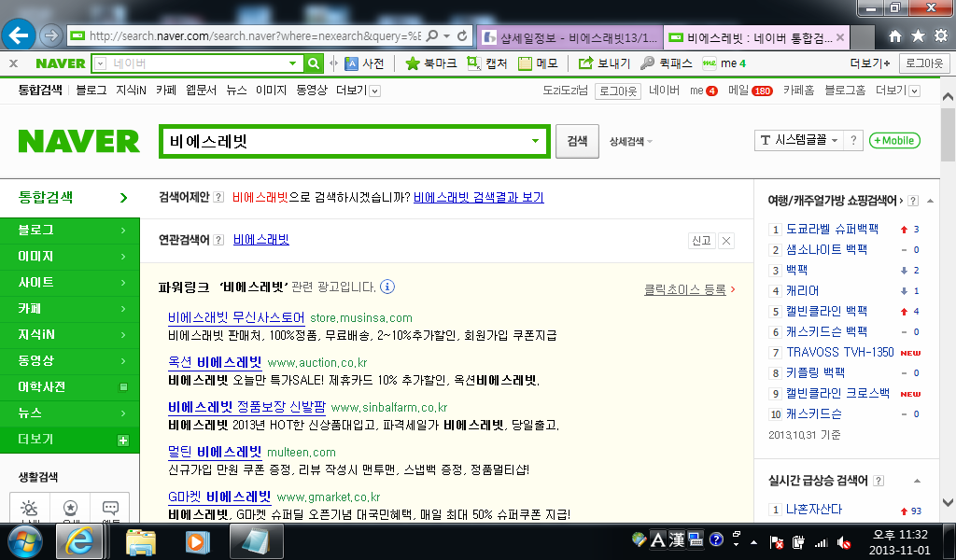Open the 클릭초이스 등록 link
Viewport: 956px width, 560px height.
[685, 289]
